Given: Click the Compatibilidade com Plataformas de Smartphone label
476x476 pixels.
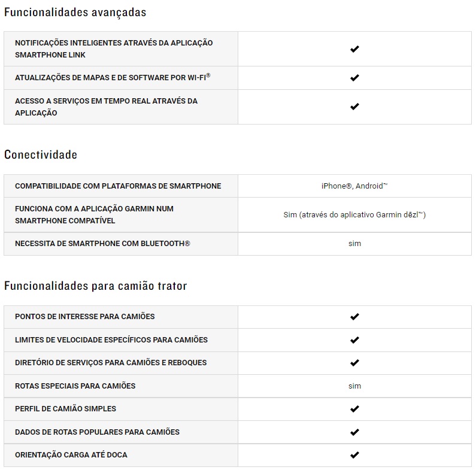Looking at the screenshot, I should (x=118, y=186).
